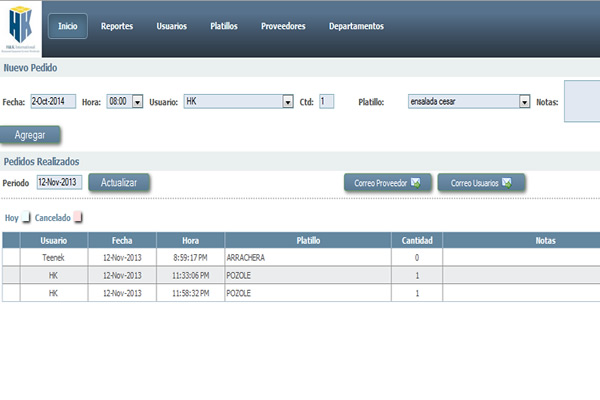600x400 pixels.
Task: Switch to the Usuarios section
Action: tap(171, 26)
